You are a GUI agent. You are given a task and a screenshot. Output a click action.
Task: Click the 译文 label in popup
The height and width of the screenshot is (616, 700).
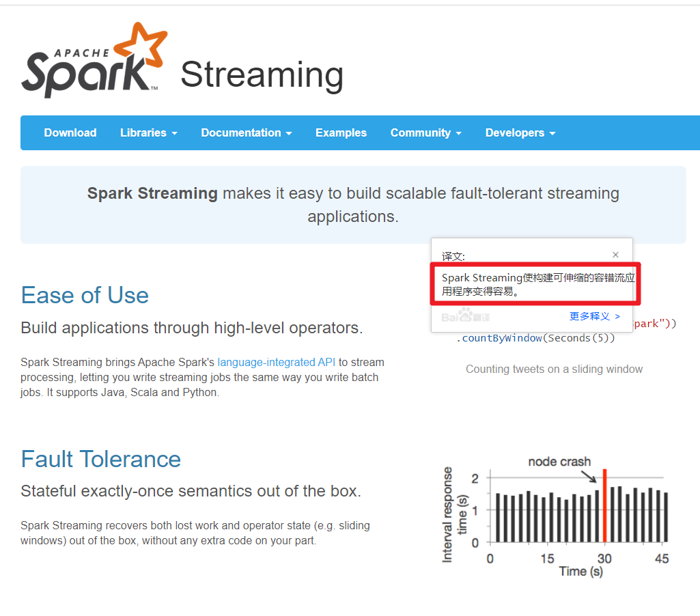click(x=453, y=256)
